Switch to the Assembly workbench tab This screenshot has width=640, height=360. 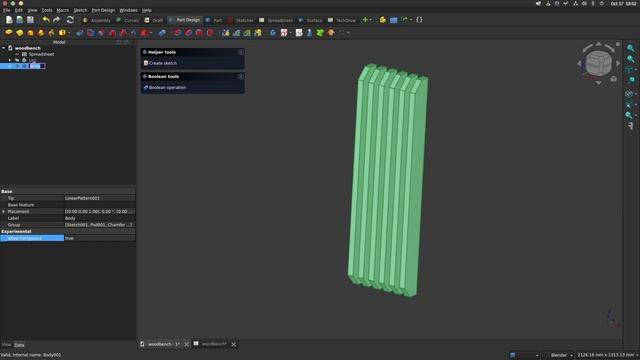point(97,20)
